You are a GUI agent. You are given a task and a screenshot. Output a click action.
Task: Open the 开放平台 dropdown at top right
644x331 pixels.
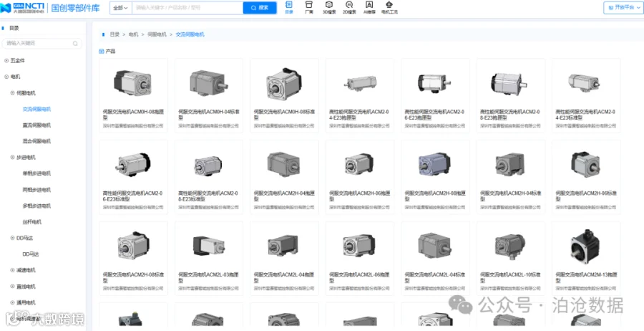[623, 7]
